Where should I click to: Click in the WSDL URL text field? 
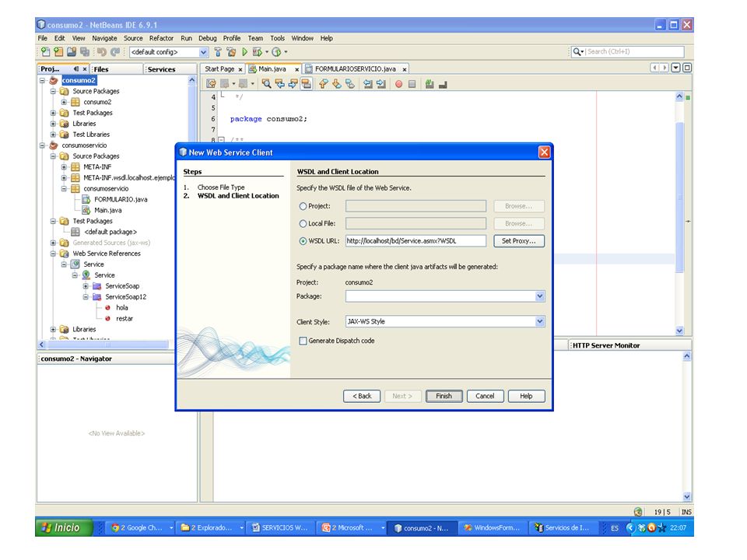tap(416, 241)
